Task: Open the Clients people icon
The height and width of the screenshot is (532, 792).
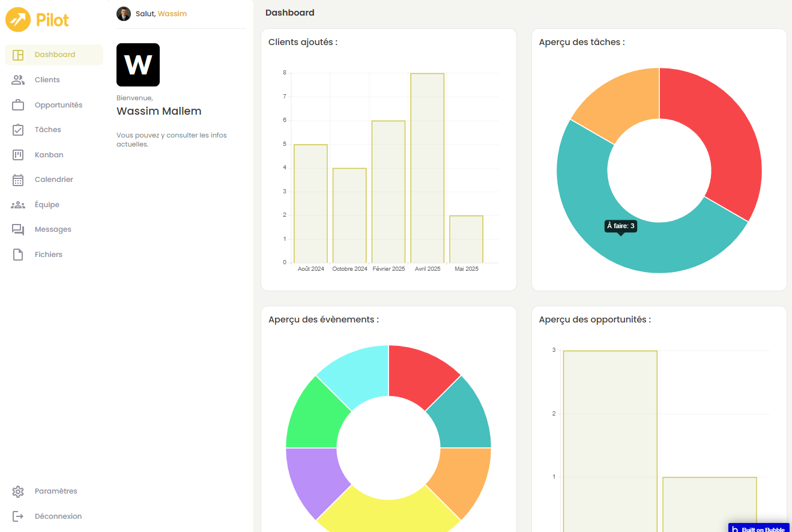Action: 18,80
